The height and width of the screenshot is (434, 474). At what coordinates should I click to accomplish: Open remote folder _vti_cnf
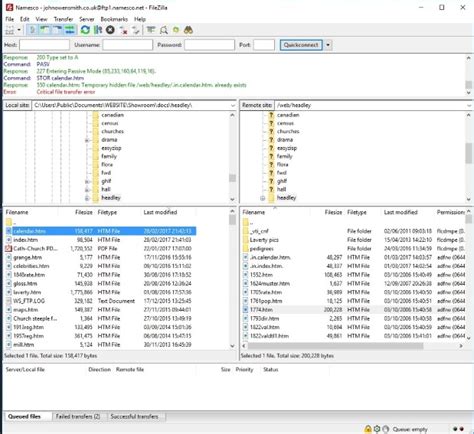pyautogui.click(x=259, y=231)
